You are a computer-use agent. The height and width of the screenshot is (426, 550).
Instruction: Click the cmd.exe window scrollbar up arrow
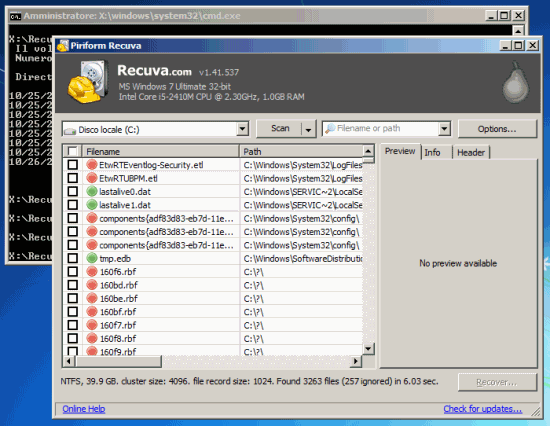point(518,31)
